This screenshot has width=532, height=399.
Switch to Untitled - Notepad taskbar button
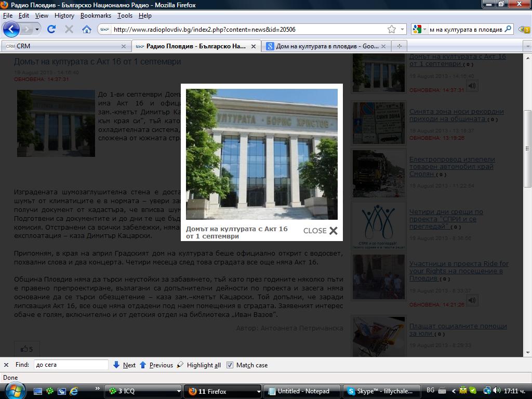click(x=302, y=391)
